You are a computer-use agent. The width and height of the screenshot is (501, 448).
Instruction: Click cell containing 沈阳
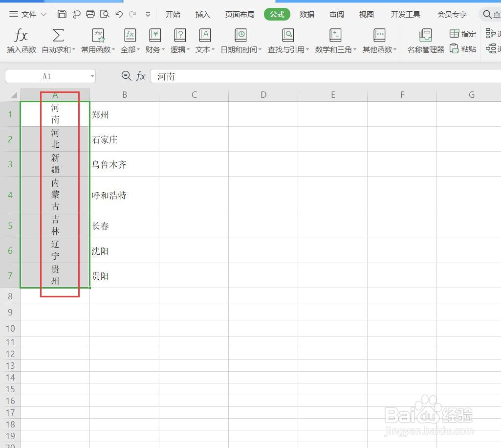124,250
